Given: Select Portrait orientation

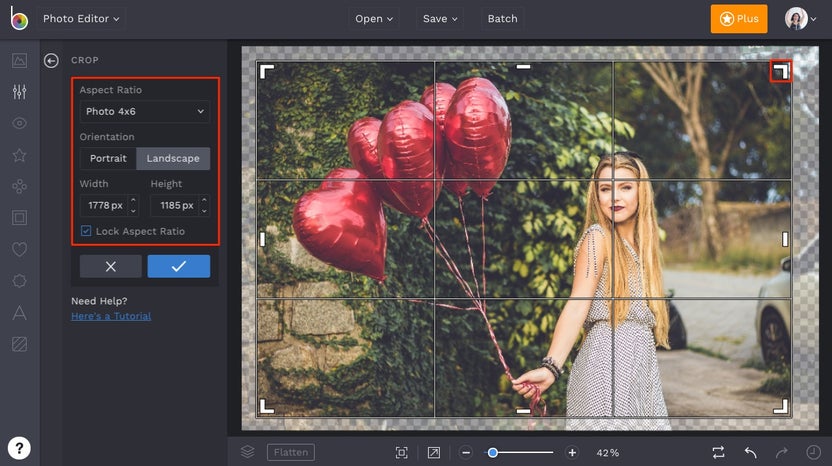Looking at the screenshot, I should coord(108,158).
